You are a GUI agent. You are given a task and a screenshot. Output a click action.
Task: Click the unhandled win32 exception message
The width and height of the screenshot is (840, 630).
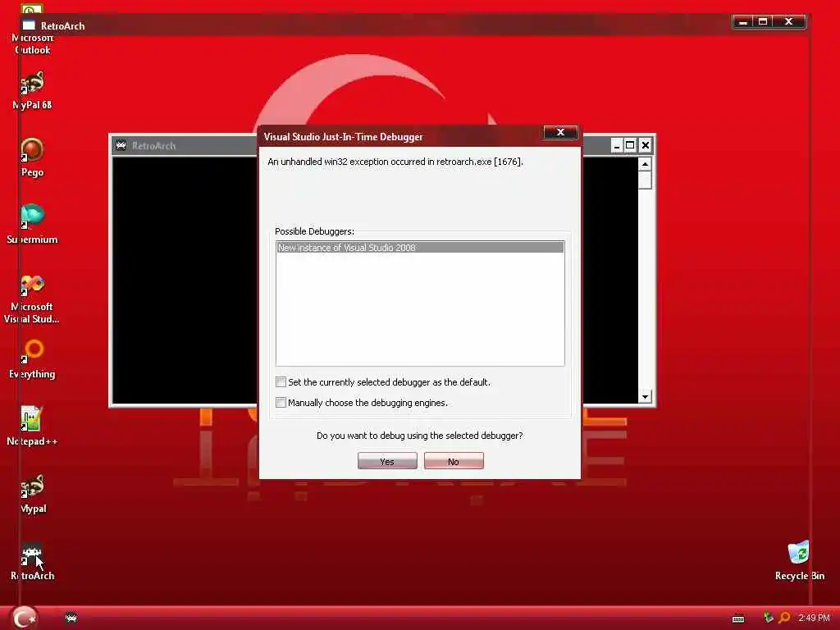[395, 162]
